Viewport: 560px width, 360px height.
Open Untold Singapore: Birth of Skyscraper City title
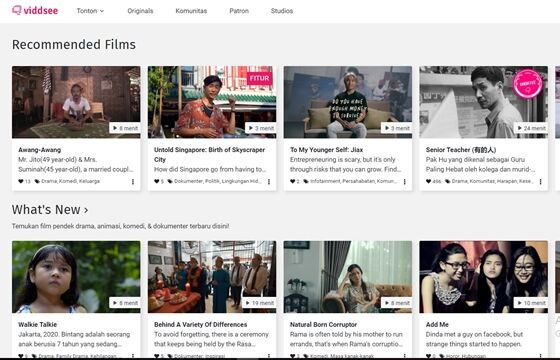(x=209, y=155)
